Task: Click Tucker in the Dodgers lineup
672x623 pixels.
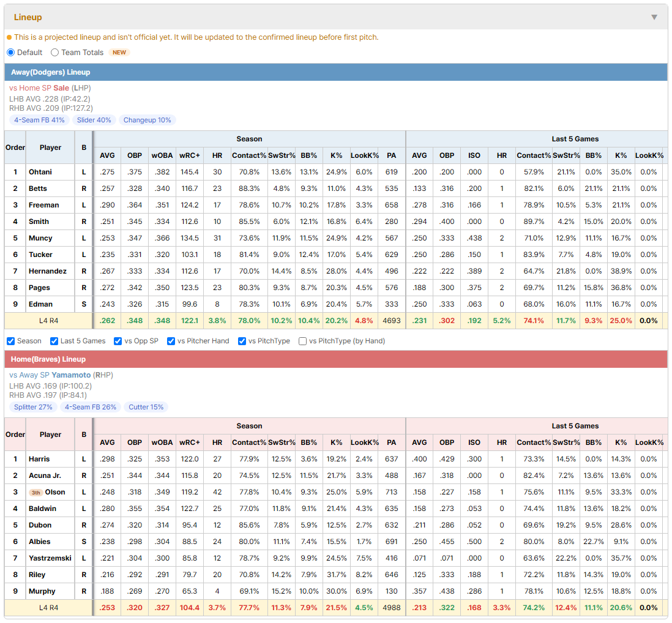Action: click(x=40, y=255)
